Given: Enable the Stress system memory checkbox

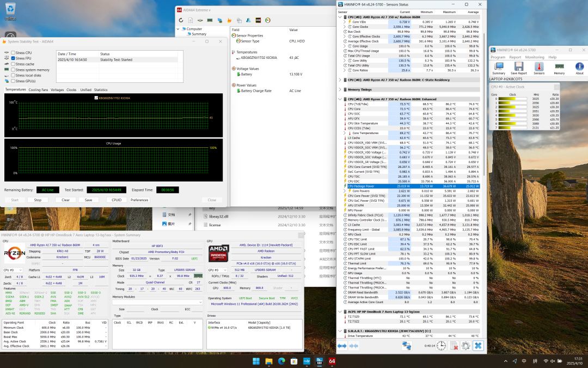Looking at the screenshot, I should click(x=13, y=70).
